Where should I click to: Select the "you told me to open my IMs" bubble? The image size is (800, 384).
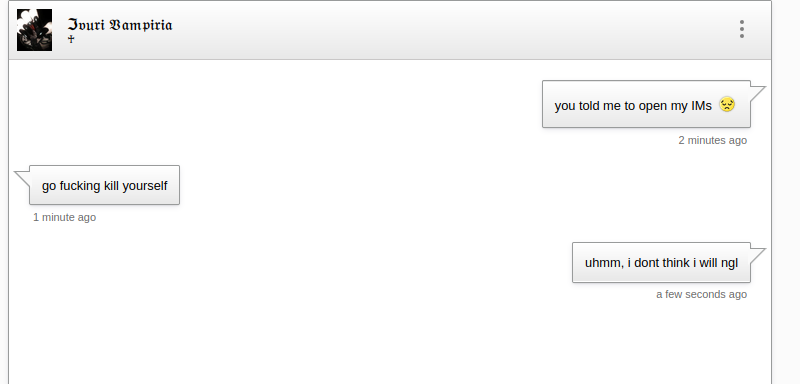[x=646, y=104]
